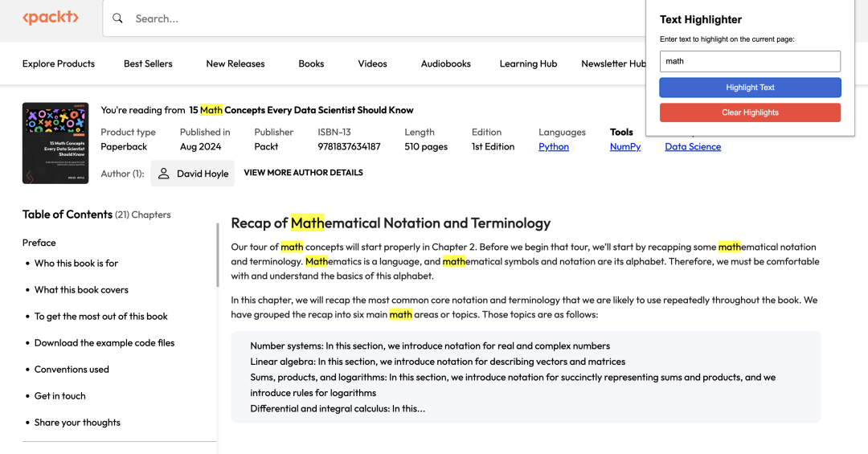
Task: Open 'What this book covers' section
Action: (x=81, y=289)
